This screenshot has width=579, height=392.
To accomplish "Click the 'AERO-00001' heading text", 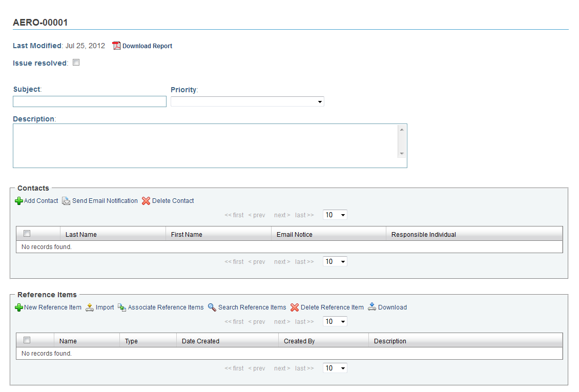I will coord(40,23).
